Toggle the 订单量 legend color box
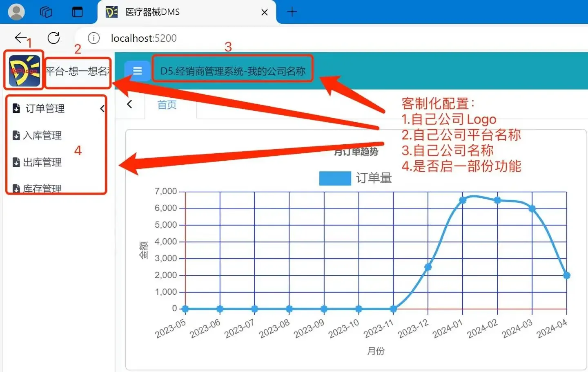588x372 pixels. (335, 178)
